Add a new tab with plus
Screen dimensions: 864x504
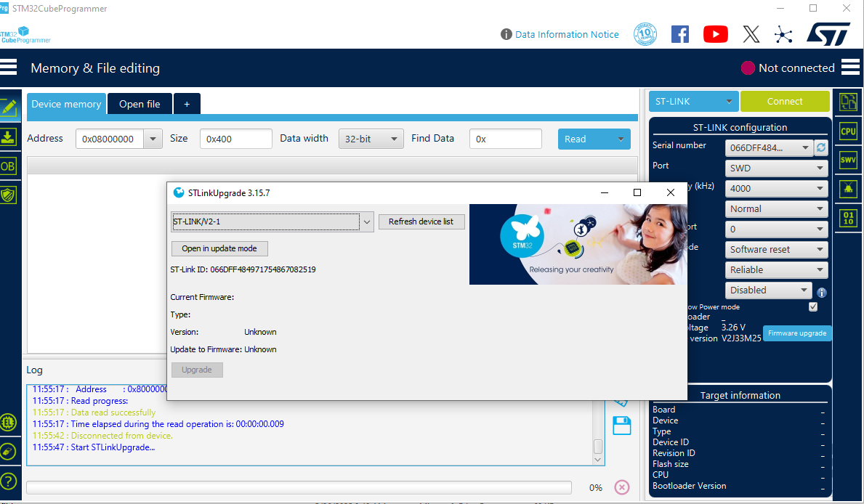[x=187, y=104]
